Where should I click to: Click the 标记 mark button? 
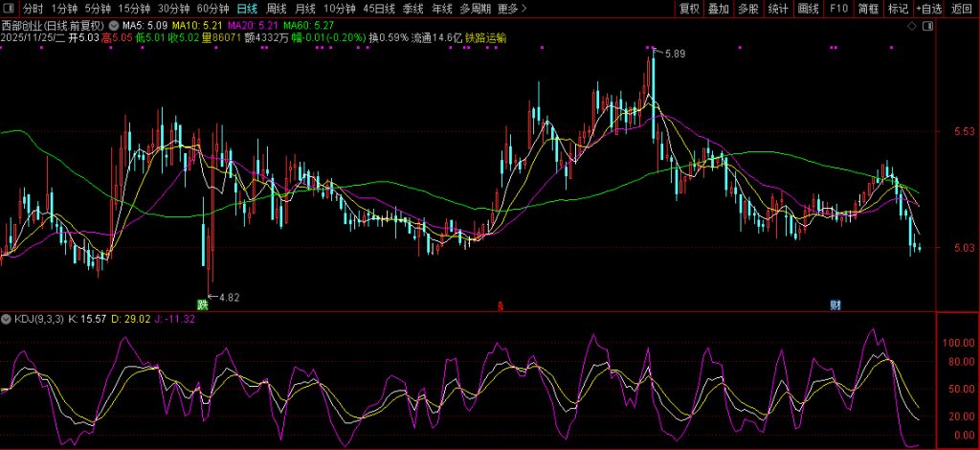[898, 9]
